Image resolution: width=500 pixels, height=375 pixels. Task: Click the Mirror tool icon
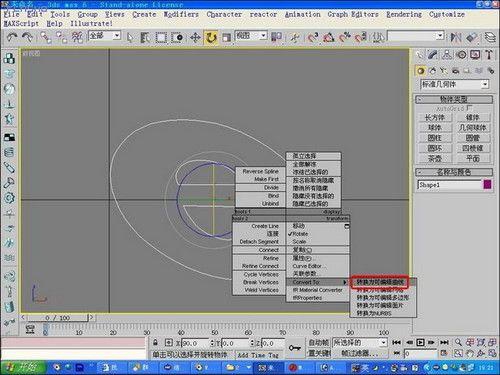pos(456,37)
